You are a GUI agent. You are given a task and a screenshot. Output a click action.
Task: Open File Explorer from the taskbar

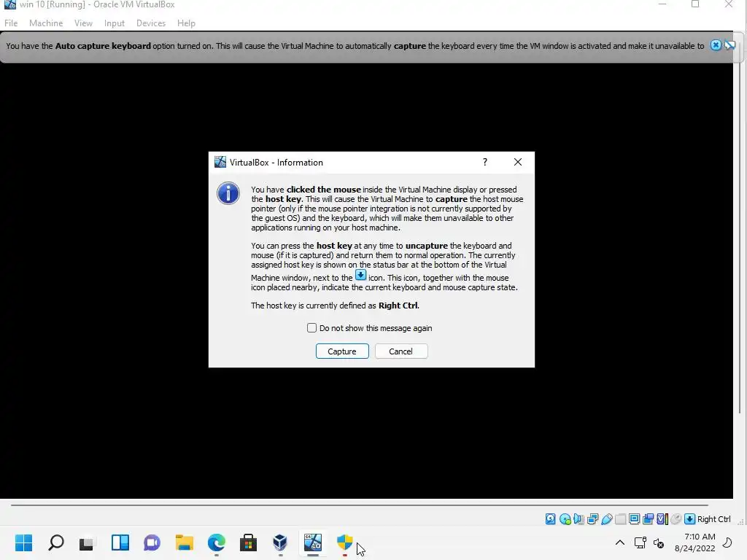(x=185, y=542)
